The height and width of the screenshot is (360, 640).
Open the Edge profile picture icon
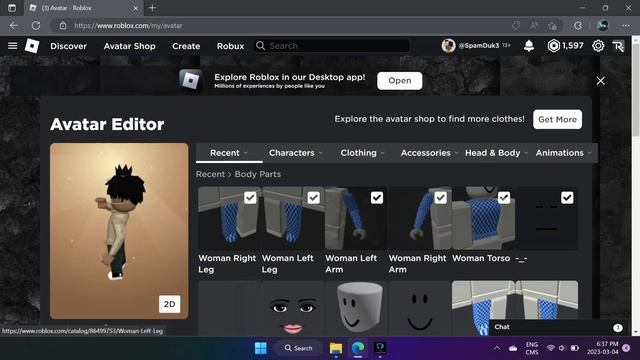point(603,25)
